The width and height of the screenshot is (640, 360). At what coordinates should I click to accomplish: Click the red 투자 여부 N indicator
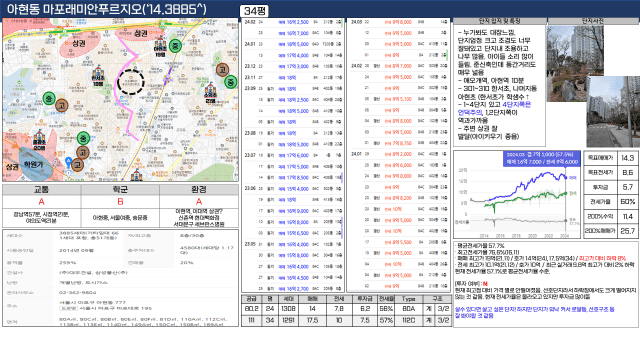[485, 284]
